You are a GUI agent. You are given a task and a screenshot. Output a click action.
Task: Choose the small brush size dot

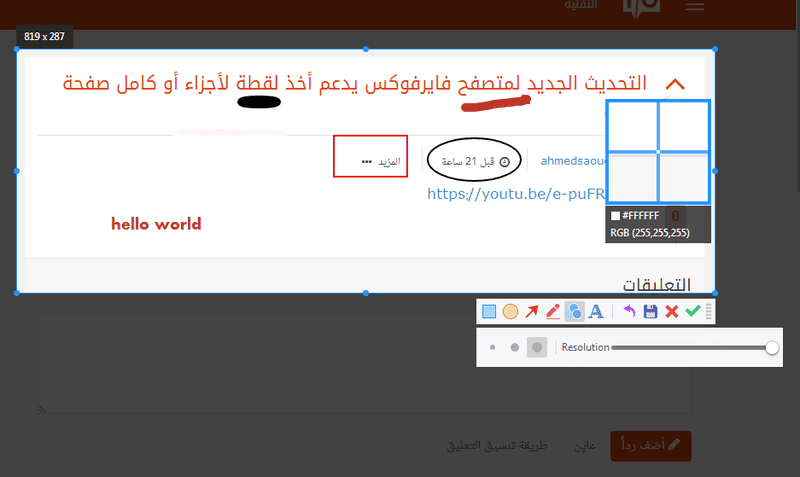492,347
